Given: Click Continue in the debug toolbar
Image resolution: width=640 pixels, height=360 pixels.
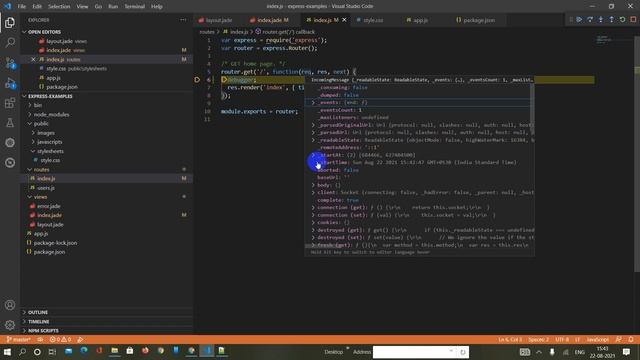Looking at the screenshot, I should tap(579, 20).
